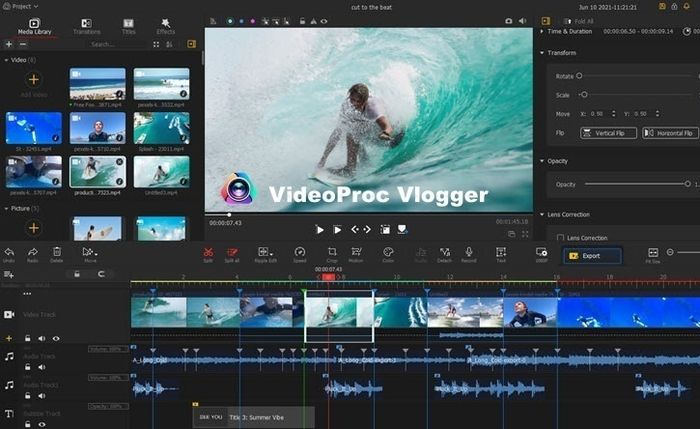The height and width of the screenshot is (429, 700).
Task: Play the preview video
Action: tap(320, 229)
